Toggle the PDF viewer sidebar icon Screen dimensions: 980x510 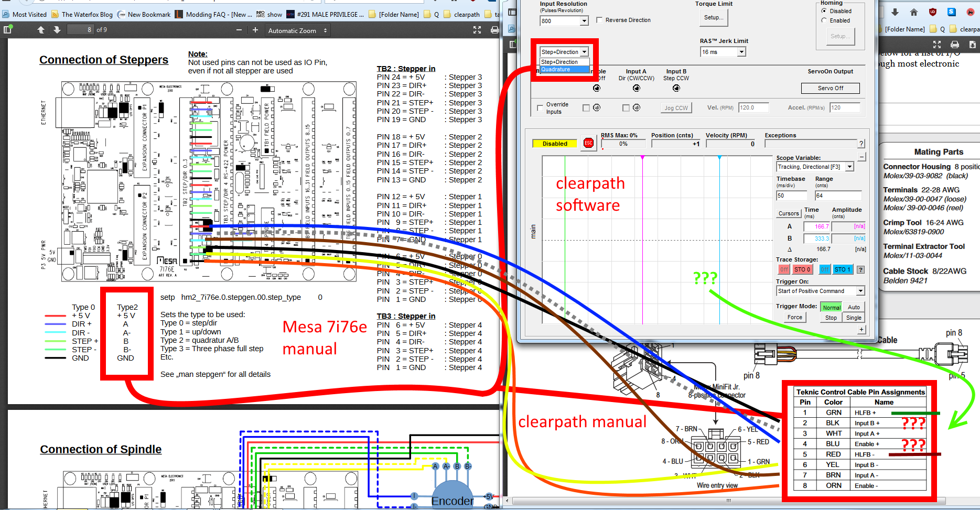pos(7,30)
